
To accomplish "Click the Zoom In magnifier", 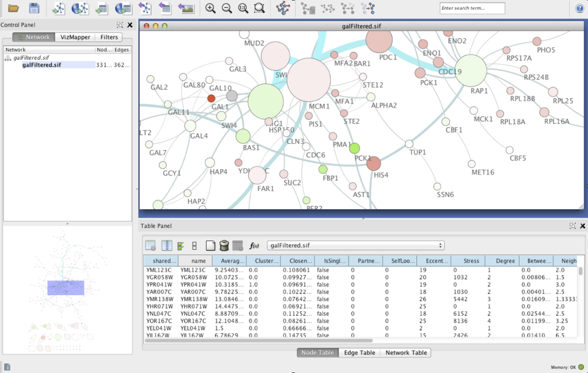I will click(210, 8).
